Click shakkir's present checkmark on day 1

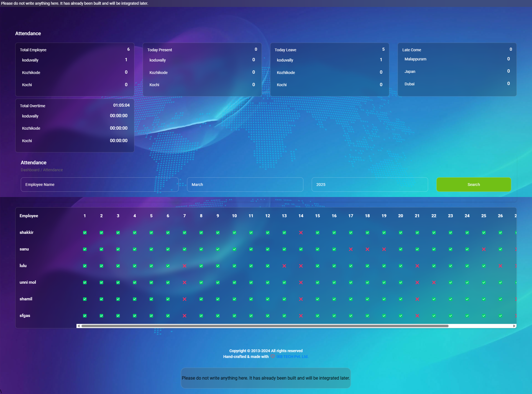pos(85,233)
